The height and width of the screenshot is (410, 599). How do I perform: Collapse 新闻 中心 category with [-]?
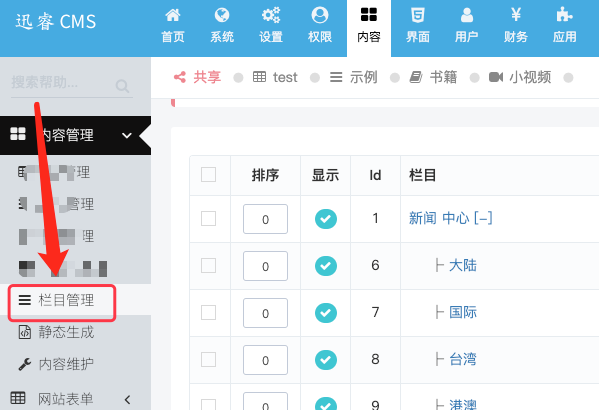pyautogui.click(x=483, y=218)
